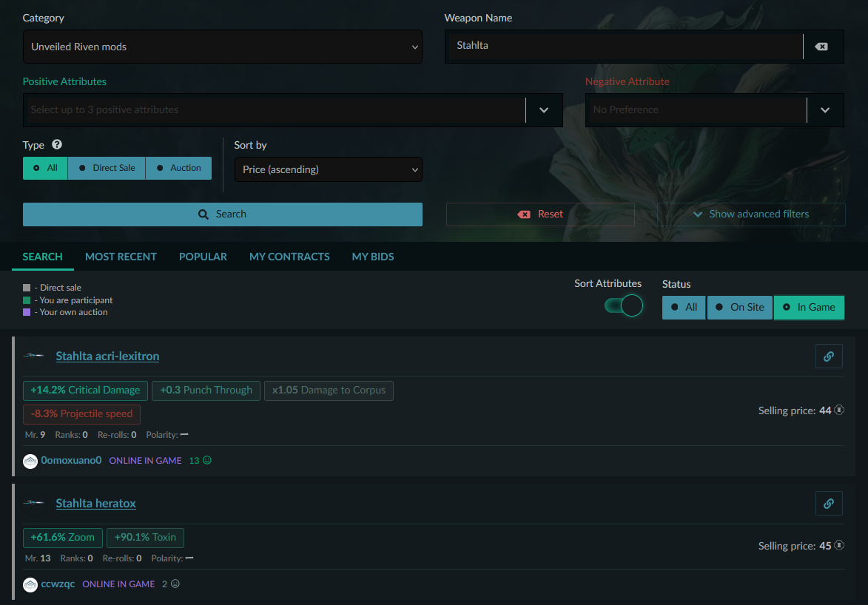The height and width of the screenshot is (605, 868).
Task: Click platinum icon next to price 44
Action: 839,410
